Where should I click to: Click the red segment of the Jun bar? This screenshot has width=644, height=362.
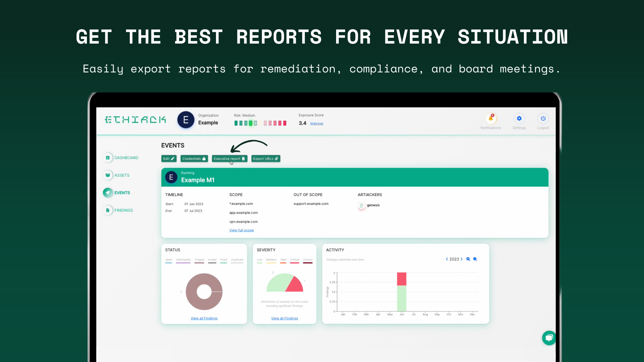401,279
